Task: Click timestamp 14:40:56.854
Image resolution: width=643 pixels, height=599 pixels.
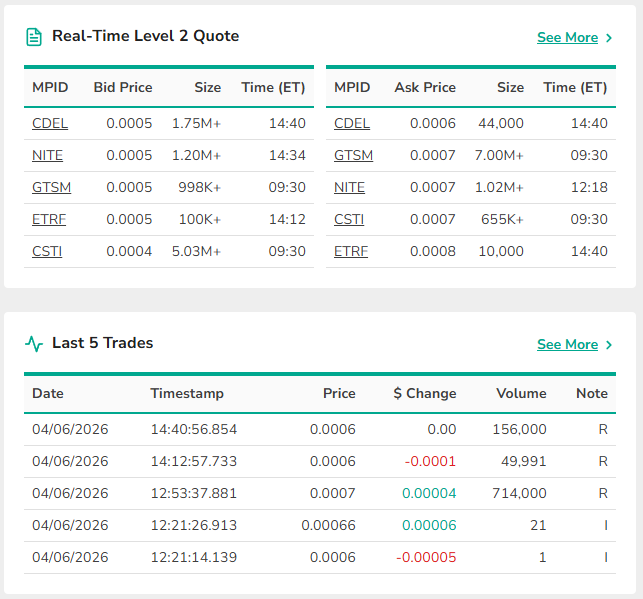Action: [194, 429]
